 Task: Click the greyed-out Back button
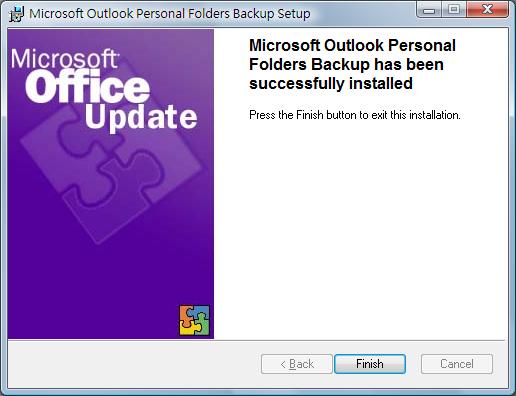pos(297,364)
